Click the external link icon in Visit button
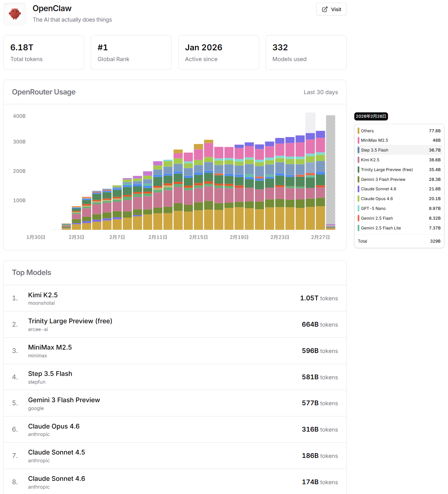 [324, 9]
